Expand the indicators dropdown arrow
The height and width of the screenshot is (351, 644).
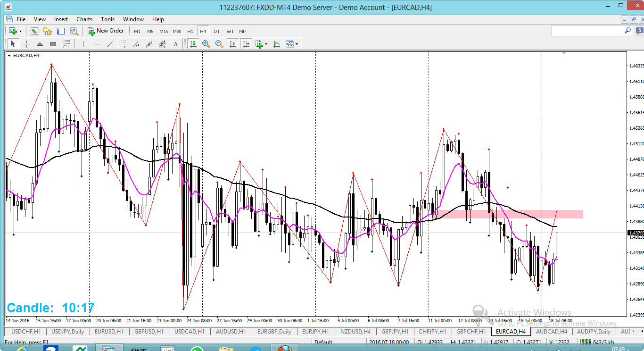266,44
